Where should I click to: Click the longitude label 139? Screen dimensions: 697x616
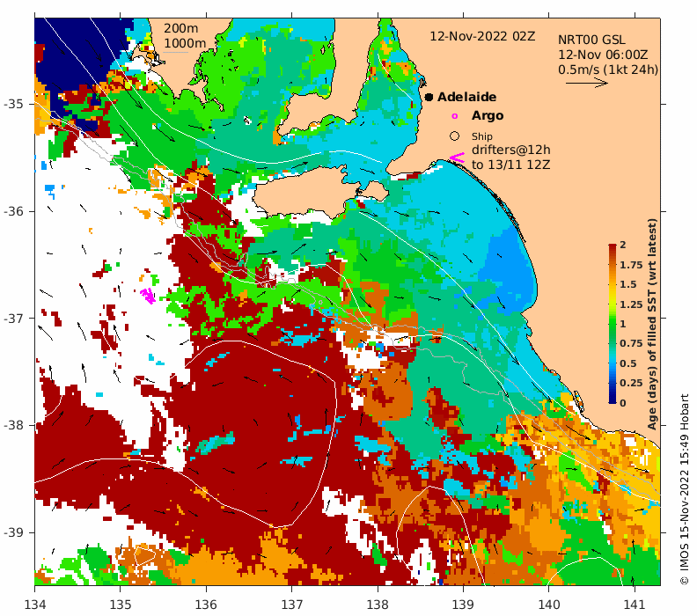(463, 605)
